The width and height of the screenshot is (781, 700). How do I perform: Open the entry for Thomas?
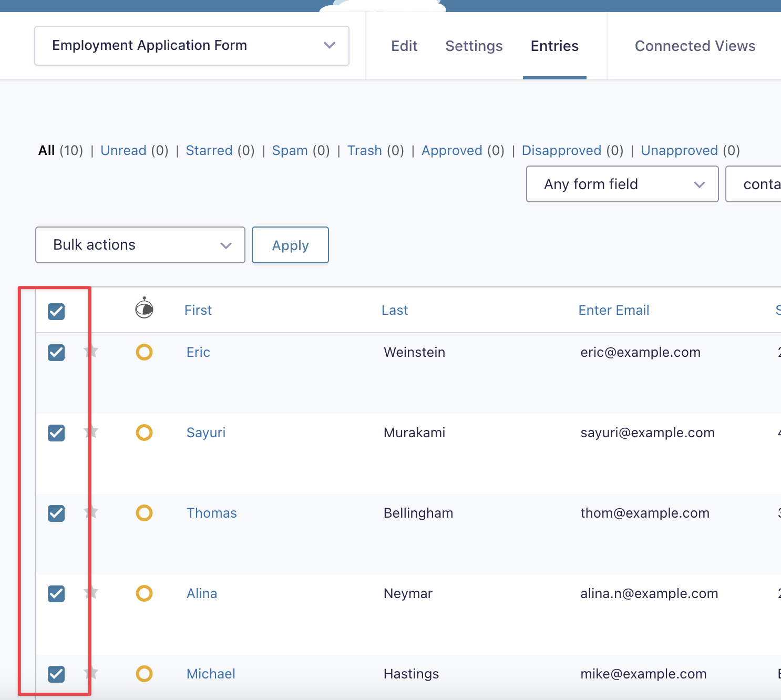click(212, 513)
